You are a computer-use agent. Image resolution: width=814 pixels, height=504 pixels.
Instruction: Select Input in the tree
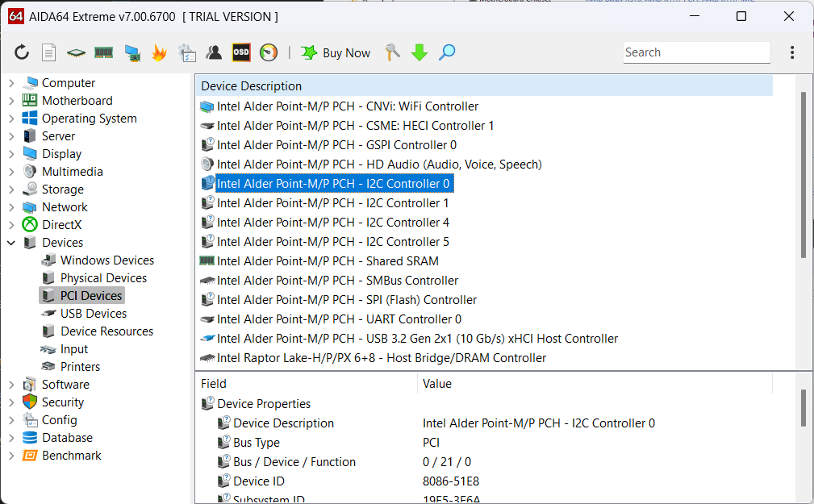(x=73, y=349)
